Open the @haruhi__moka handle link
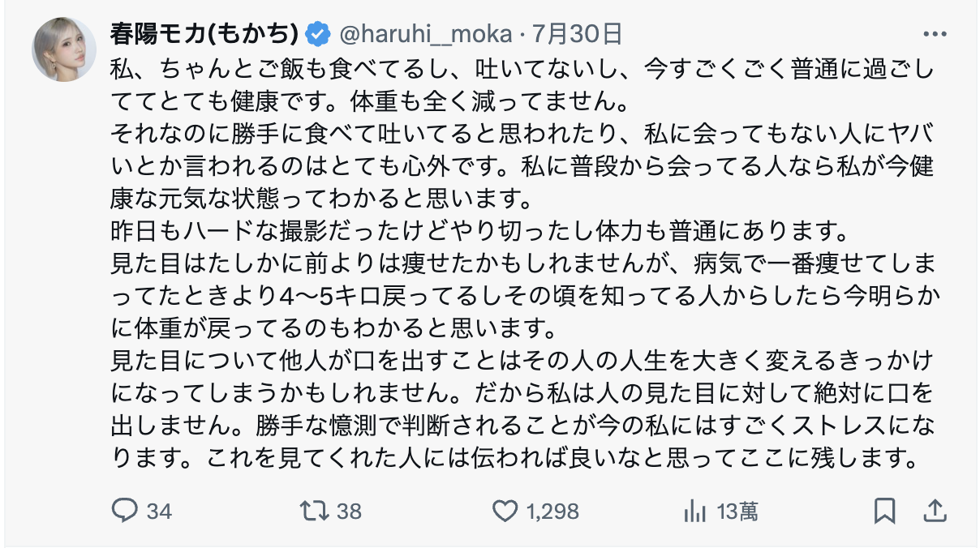The image size is (980, 548). coord(425,34)
